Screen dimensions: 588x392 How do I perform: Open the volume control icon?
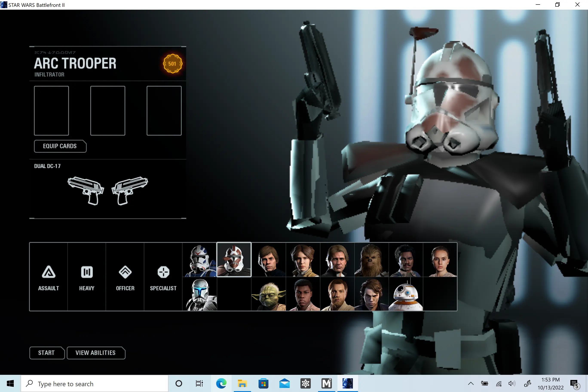(512, 383)
